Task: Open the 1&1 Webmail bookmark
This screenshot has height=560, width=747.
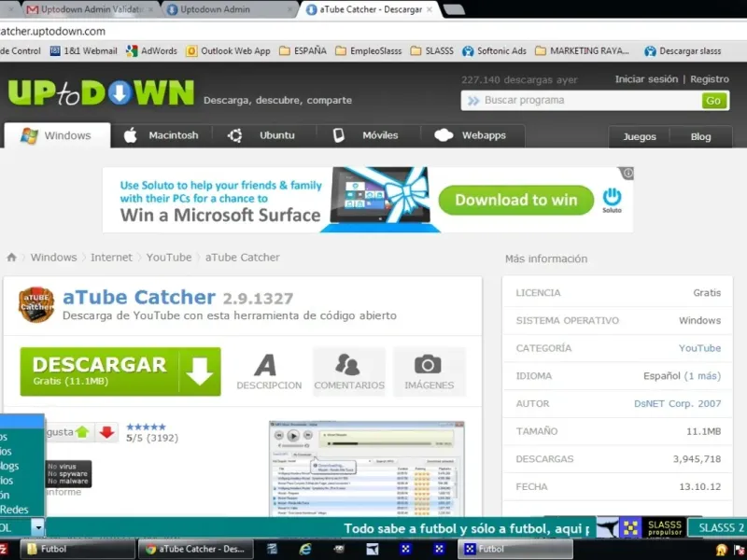Action: [84, 51]
